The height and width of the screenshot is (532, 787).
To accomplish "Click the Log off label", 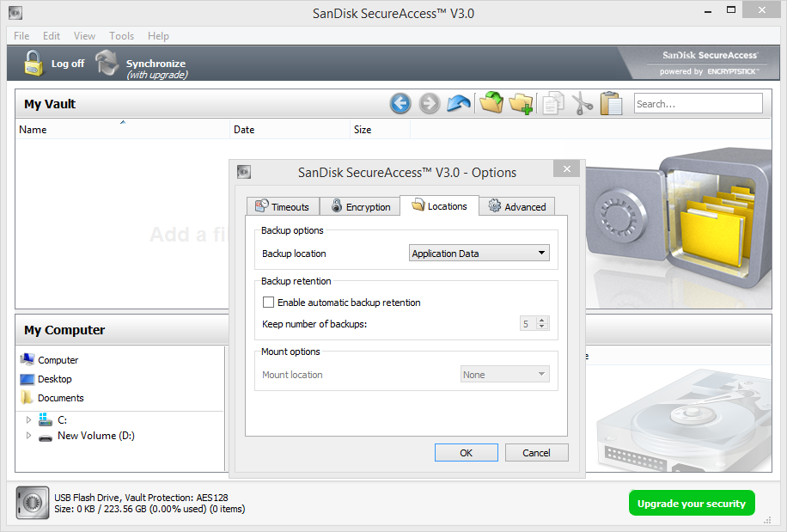I will (68, 64).
